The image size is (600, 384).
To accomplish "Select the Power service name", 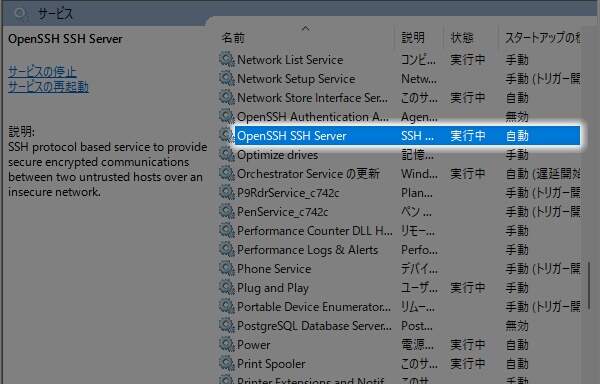I will tap(254, 345).
